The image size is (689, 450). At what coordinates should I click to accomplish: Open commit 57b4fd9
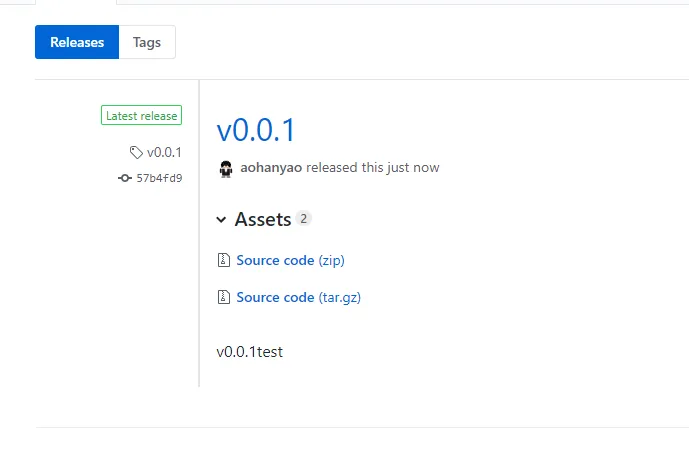[x=159, y=178]
